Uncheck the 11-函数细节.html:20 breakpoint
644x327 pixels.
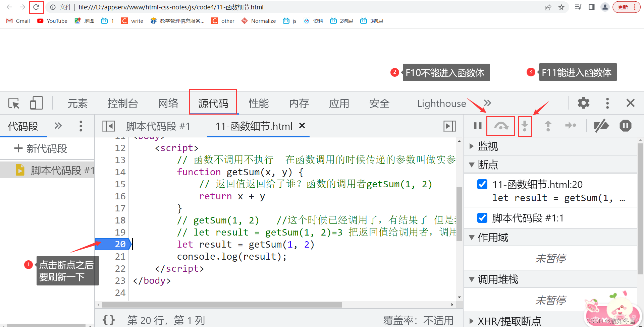(482, 184)
